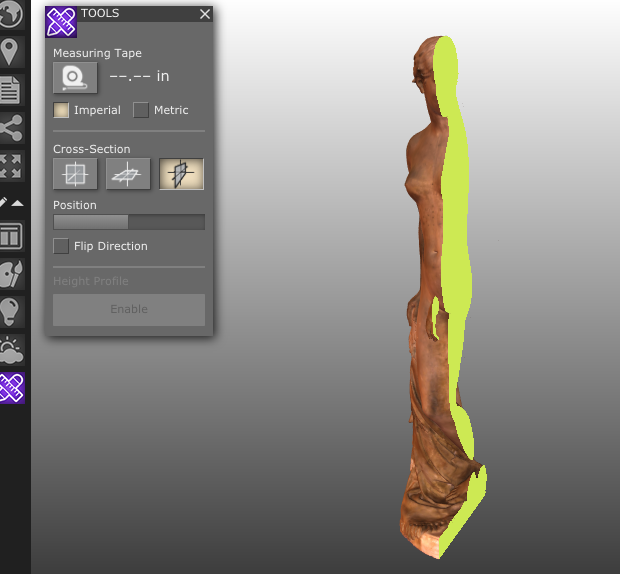This screenshot has height=574, width=620.
Task: Open the globe icon in the sidebar
Action: coord(11,14)
